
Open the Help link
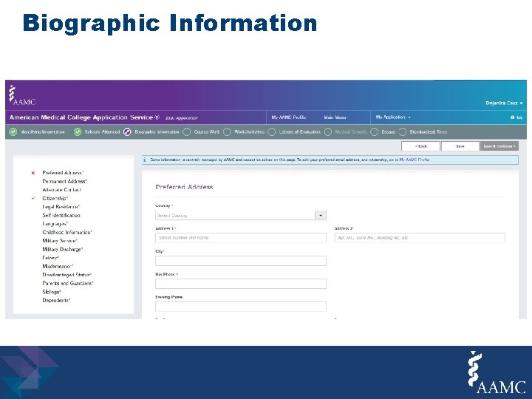516,117
